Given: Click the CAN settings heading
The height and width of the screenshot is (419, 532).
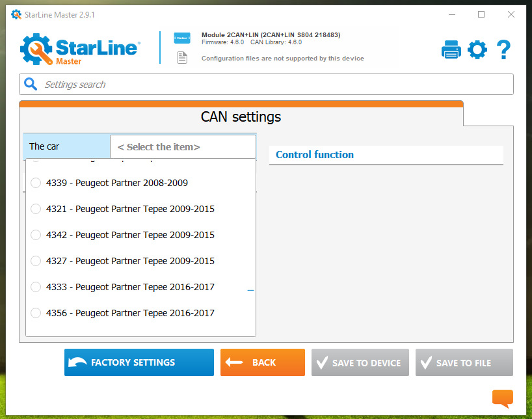Looking at the screenshot, I should pos(241,117).
